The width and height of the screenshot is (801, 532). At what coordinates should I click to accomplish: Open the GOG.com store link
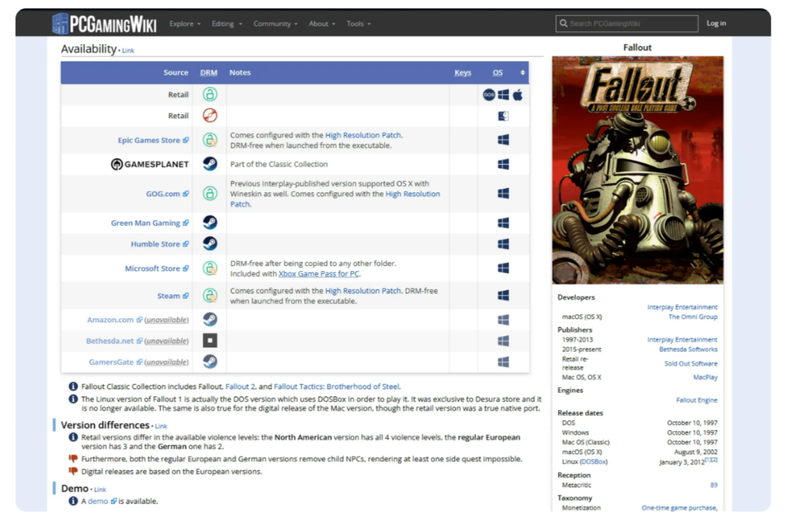[167, 193]
